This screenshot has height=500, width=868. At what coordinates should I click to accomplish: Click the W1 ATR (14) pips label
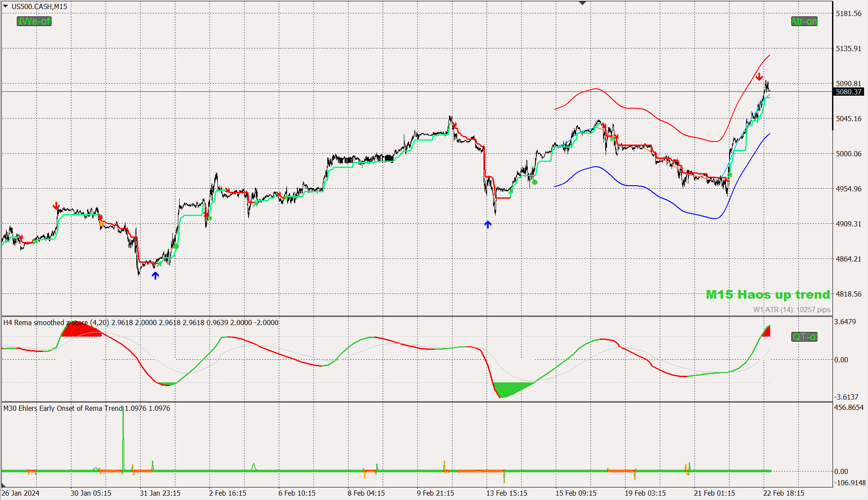pyautogui.click(x=791, y=310)
